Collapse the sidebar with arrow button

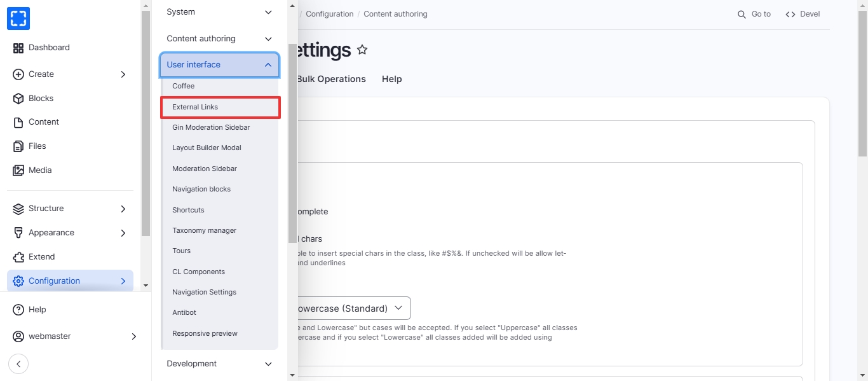pos(18,364)
